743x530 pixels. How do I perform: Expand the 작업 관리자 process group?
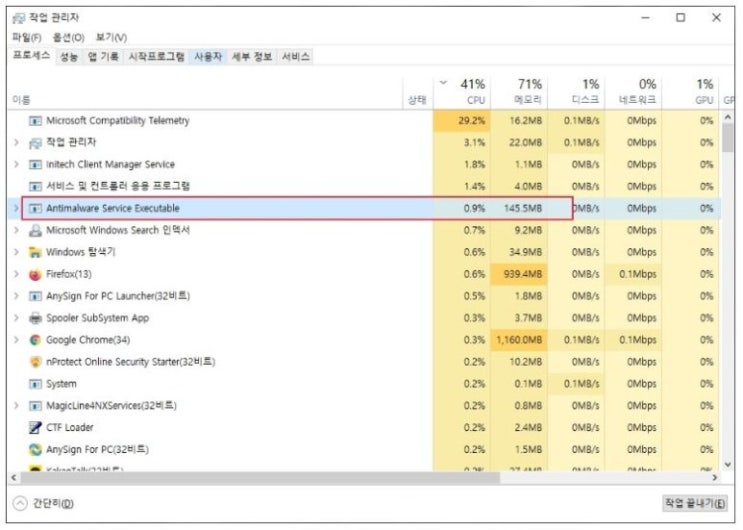click(x=17, y=142)
